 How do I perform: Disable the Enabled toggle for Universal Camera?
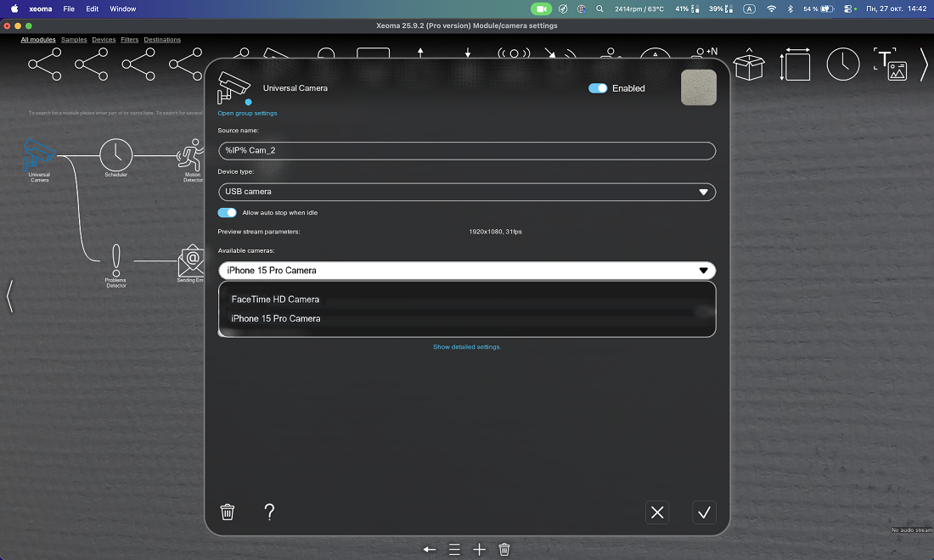(599, 87)
